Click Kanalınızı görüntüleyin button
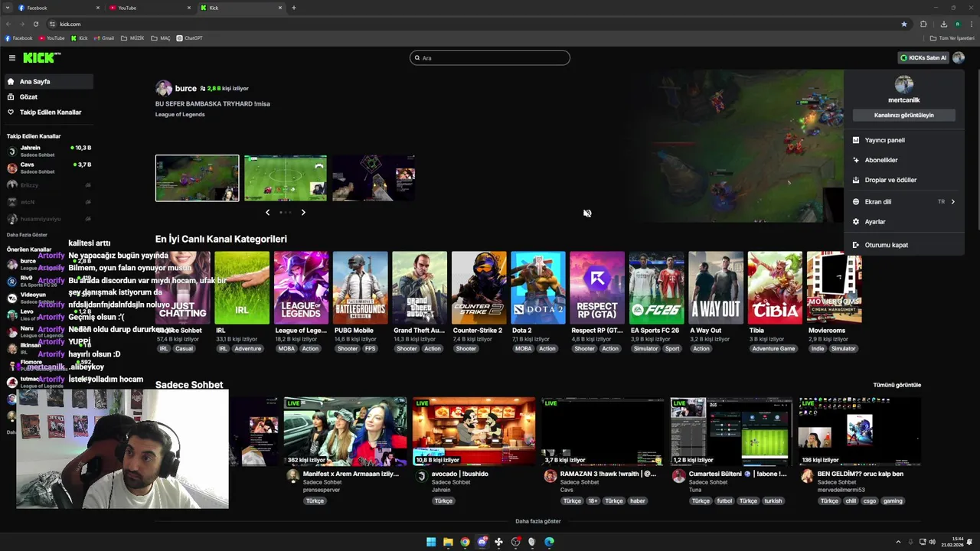Image resolution: width=980 pixels, height=551 pixels. 904,115
